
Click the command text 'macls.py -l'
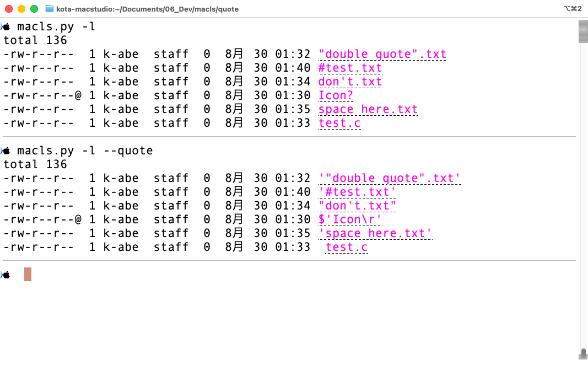pyautogui.click(x=56, y=26)
